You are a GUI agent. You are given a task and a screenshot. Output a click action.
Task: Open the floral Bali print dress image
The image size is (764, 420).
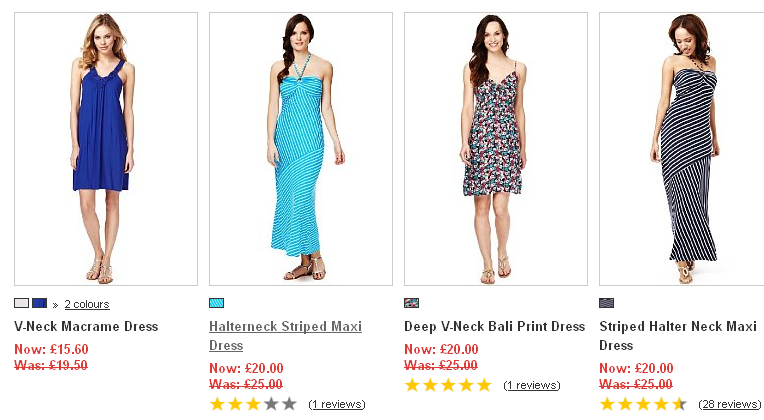click(x=495, y=148)
